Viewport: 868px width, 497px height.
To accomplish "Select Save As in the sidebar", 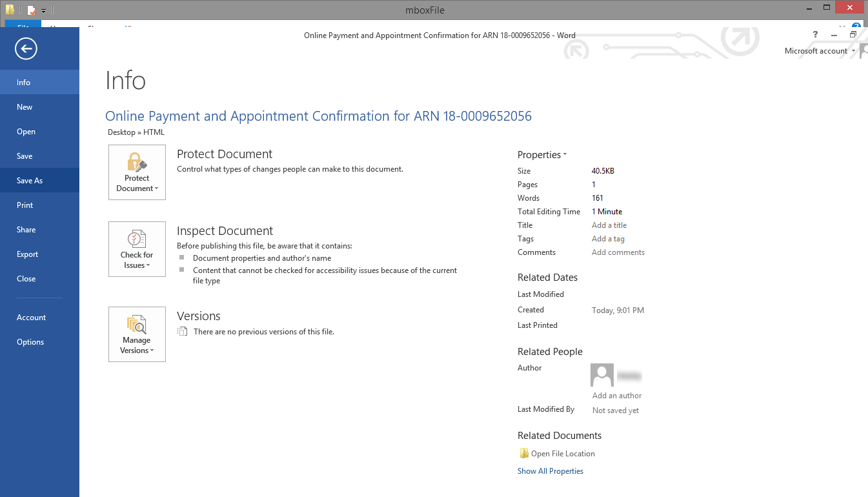I will (x=30, y=181).
